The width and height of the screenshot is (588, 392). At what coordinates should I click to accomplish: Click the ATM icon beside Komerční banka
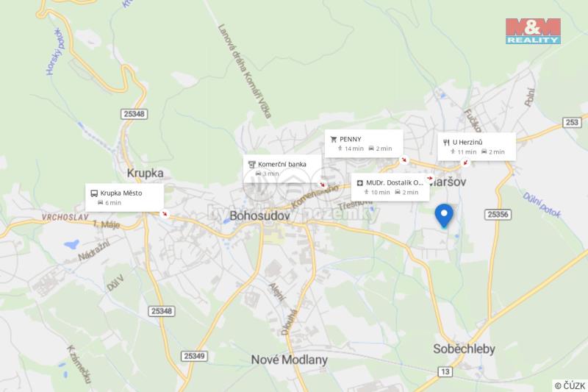click(x=251, y=165)
